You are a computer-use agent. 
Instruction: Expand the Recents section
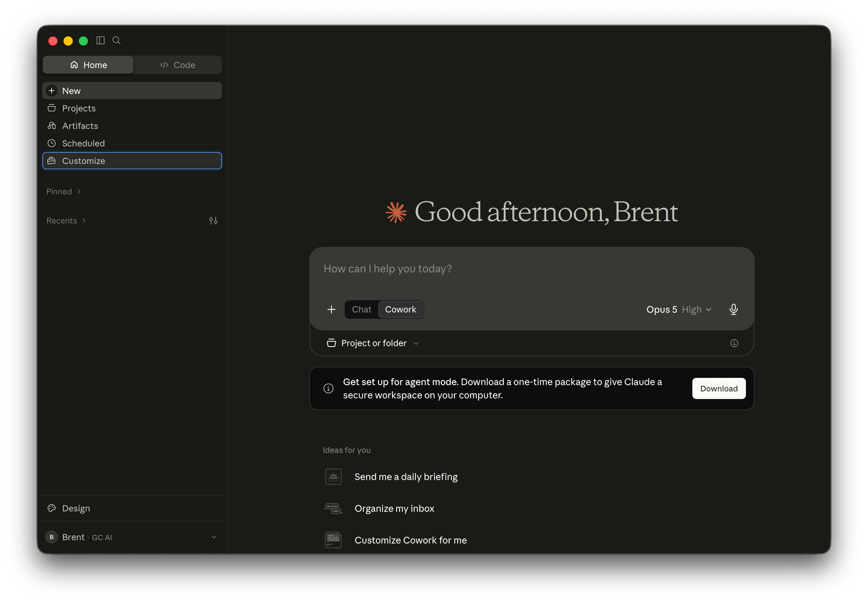(66, 221)
